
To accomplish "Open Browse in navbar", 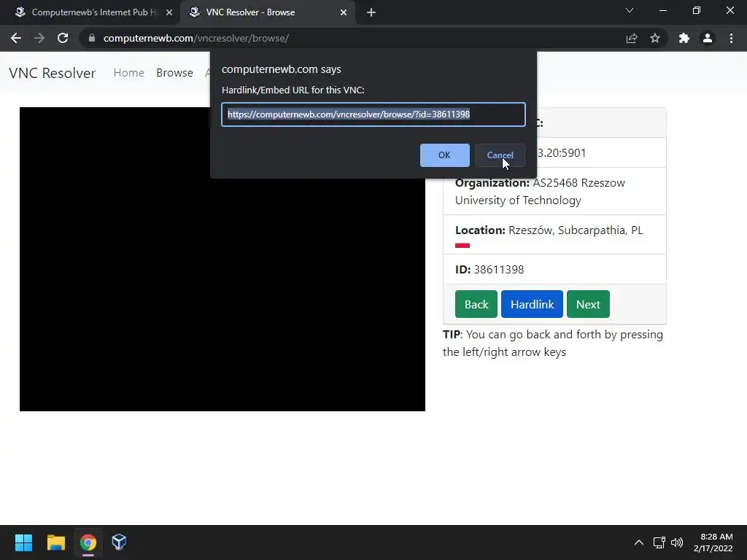I will tap(174, 72).
